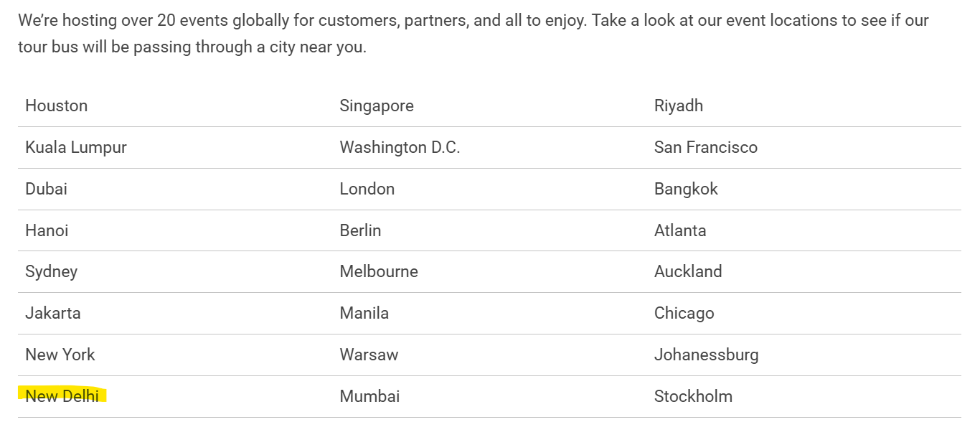Click the Berlin entry
This screenshot has width=980, height=440.
pyautogui.click(x=360, y=230)
